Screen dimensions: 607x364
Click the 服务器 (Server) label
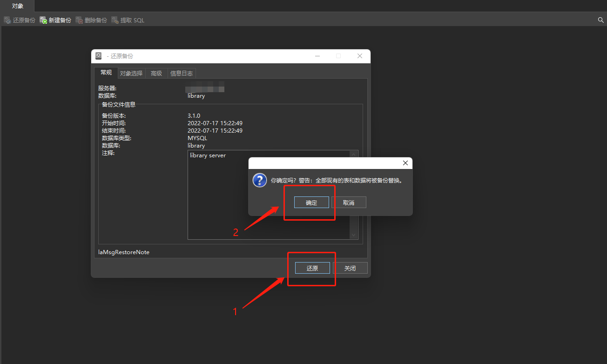pyautogui.click(x=108, y=88)
